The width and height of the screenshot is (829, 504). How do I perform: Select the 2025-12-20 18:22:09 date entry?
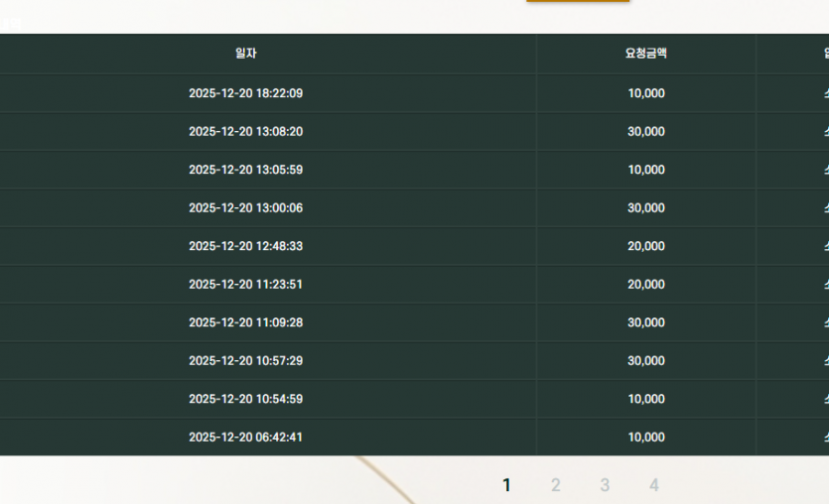point(246,93)
